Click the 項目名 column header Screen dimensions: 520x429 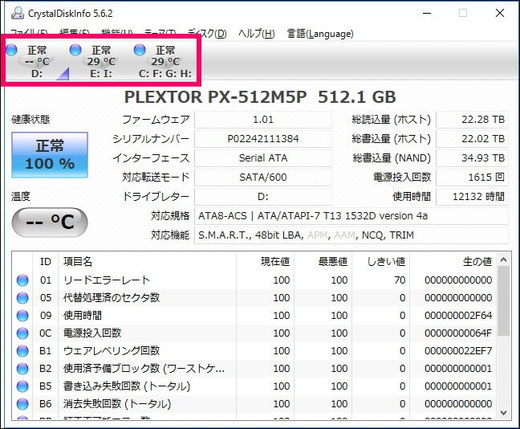(147, 262)
